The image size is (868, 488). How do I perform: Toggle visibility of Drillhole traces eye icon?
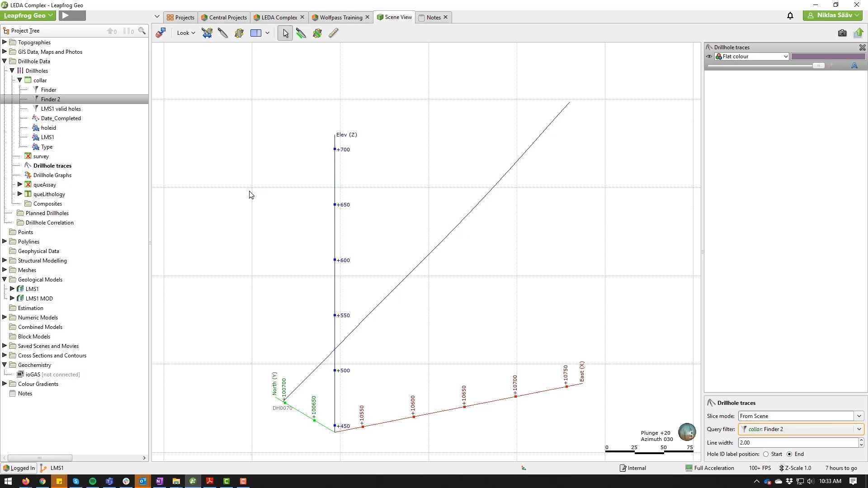(709, 56)
